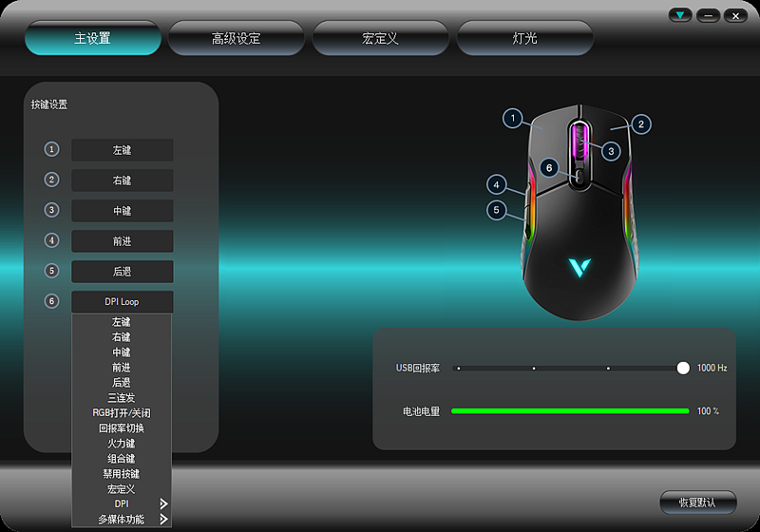Viewport: 760px width, 532px height.
Task: Click the 100 % battery value
Action: [708, 410]
